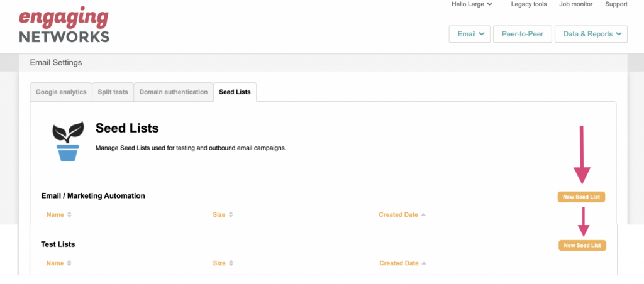Viewport: 644px width, 284px height.
Task: Sort Test Lists by Size arrows
Action: (x=231, y=263)
